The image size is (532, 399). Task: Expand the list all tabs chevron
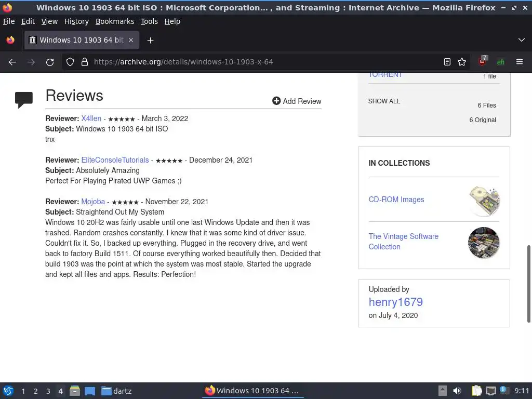coord(522,40)
